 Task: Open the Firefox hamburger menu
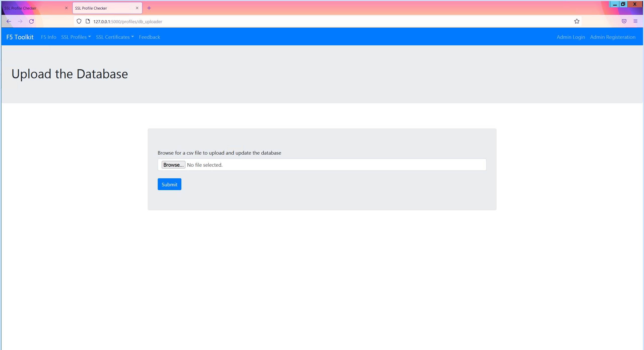pyautogui.click(x=635, y=21)
